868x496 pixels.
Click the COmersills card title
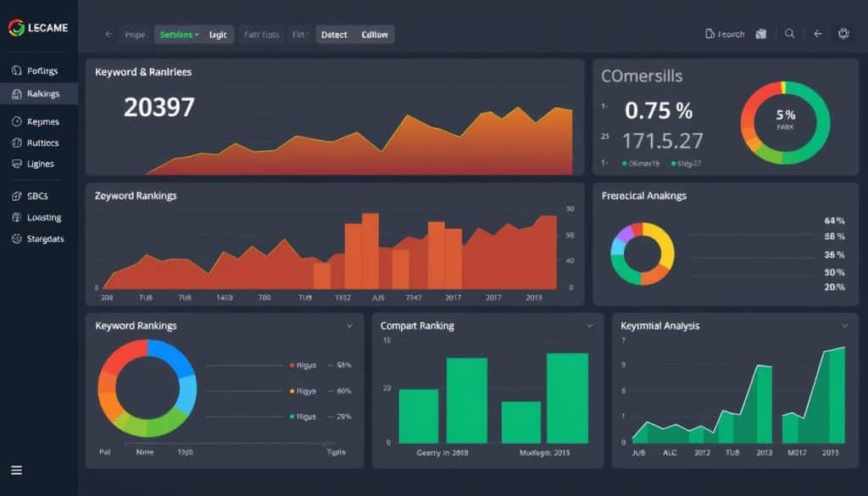[642, 75]
